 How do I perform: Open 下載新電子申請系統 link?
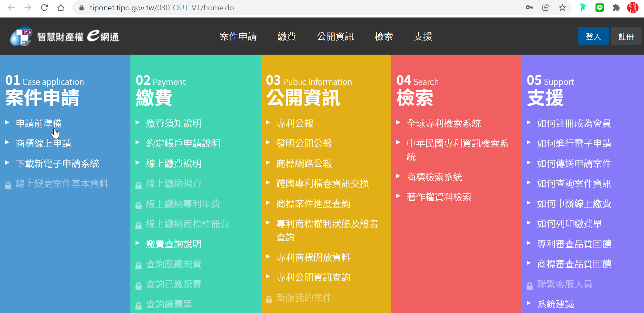point(57,164)
